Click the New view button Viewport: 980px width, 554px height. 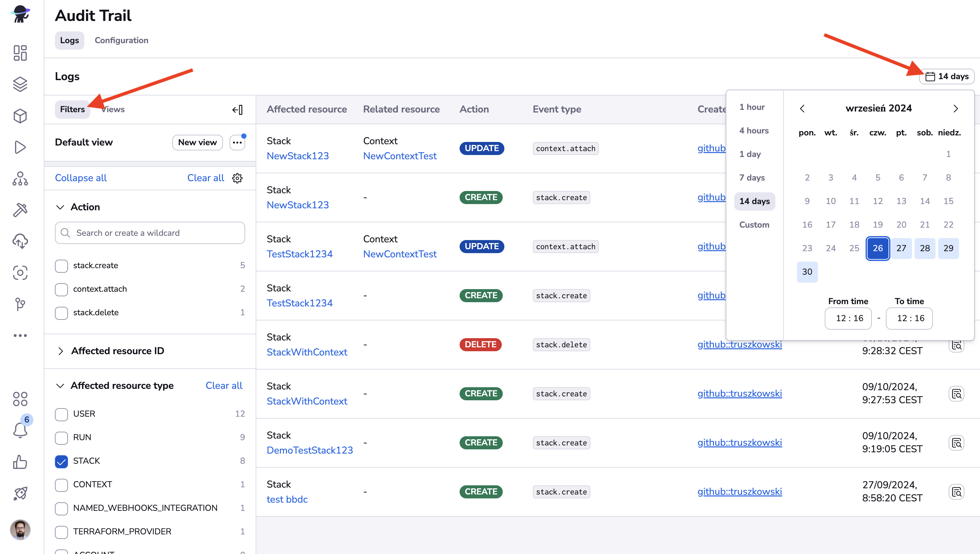(x=197, y=142)
